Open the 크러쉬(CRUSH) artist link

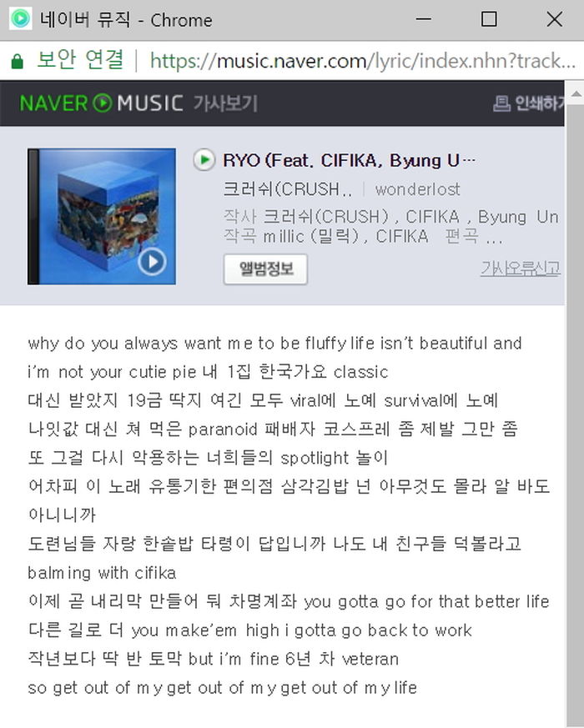(x=287, y=189)
